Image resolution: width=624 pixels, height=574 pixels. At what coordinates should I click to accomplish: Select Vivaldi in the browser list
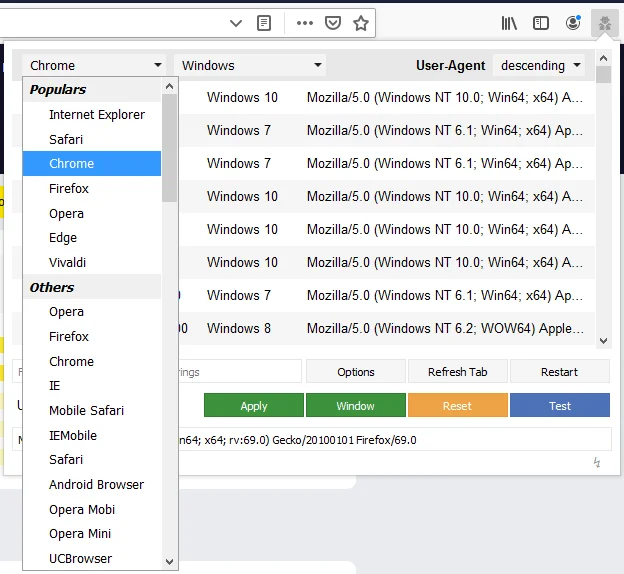(x=92, y=262)
